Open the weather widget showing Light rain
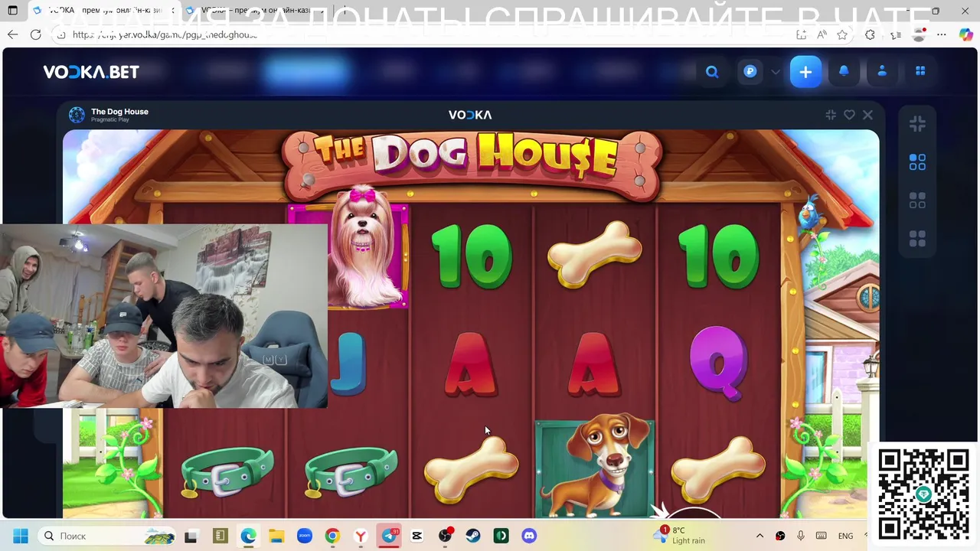 pyautogui.click(x=679, y=535)
